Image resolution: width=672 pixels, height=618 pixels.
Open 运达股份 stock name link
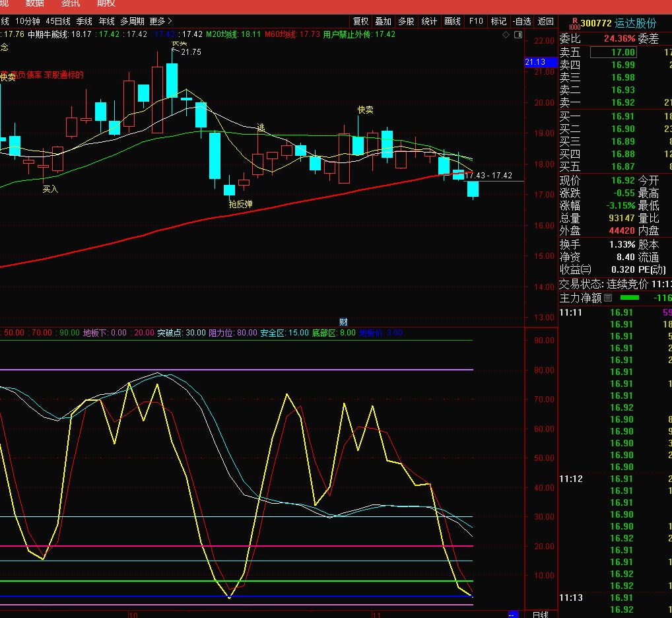point(635,24)
